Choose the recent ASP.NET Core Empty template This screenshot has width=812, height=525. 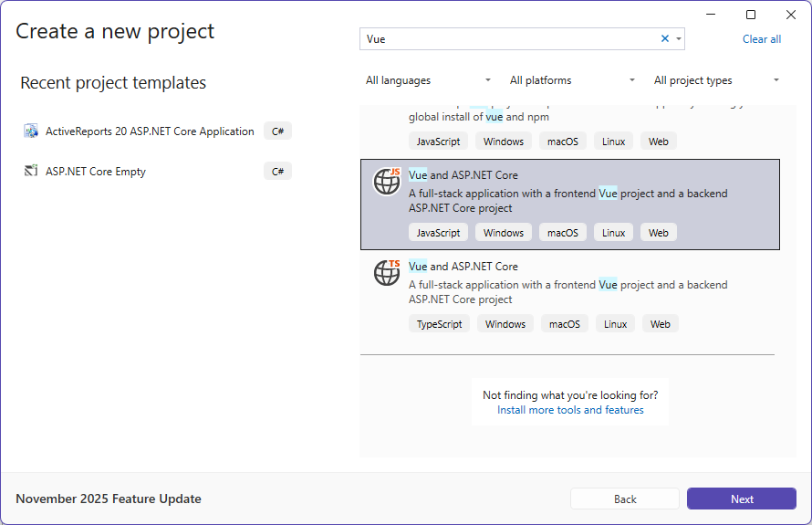click(96, 172)
